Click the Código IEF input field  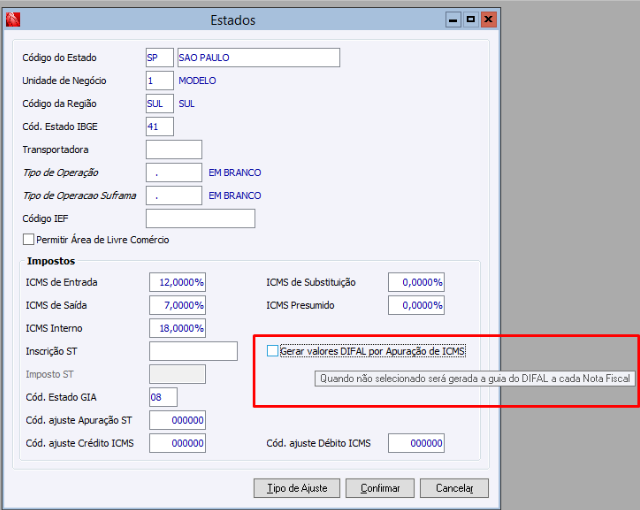[x=200, y=218]
